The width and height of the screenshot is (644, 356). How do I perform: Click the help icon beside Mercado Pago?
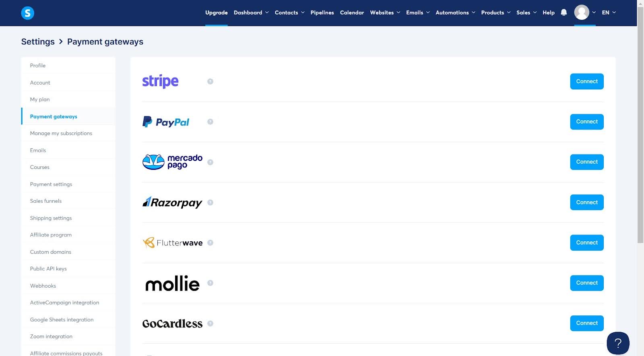210,162
